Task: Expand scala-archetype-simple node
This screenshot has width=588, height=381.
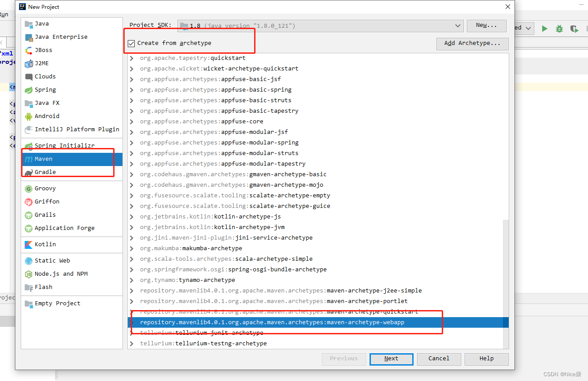Action: (131, 259)
